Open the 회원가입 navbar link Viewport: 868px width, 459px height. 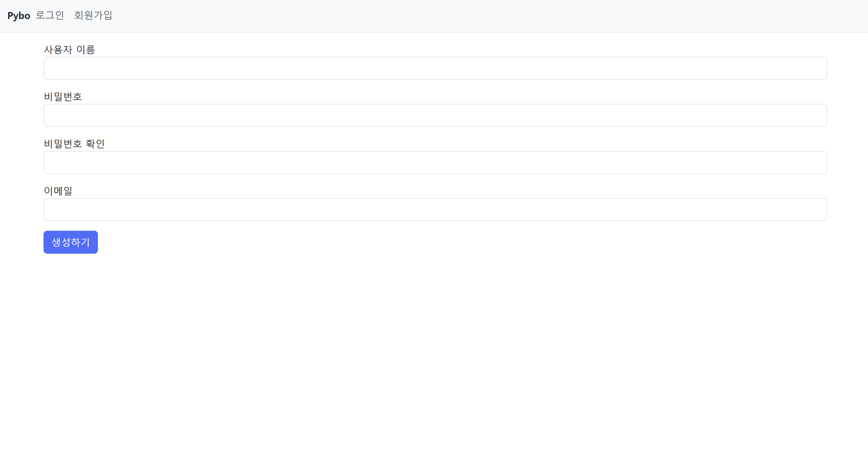coord(93,15)
